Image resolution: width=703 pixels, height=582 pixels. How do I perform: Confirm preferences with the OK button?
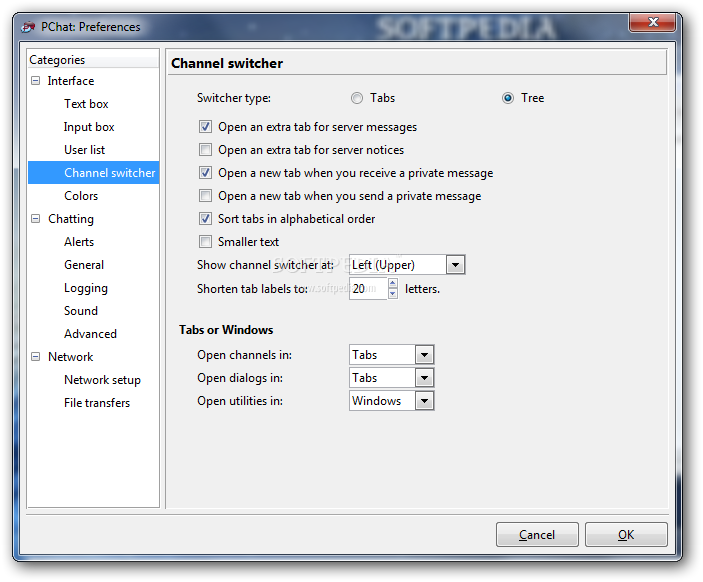[x=626, y=534]
